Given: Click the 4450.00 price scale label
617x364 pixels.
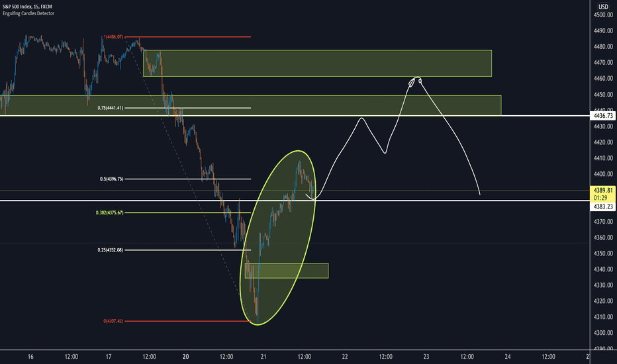Looking at the screenshot, I should pos(603,95).
